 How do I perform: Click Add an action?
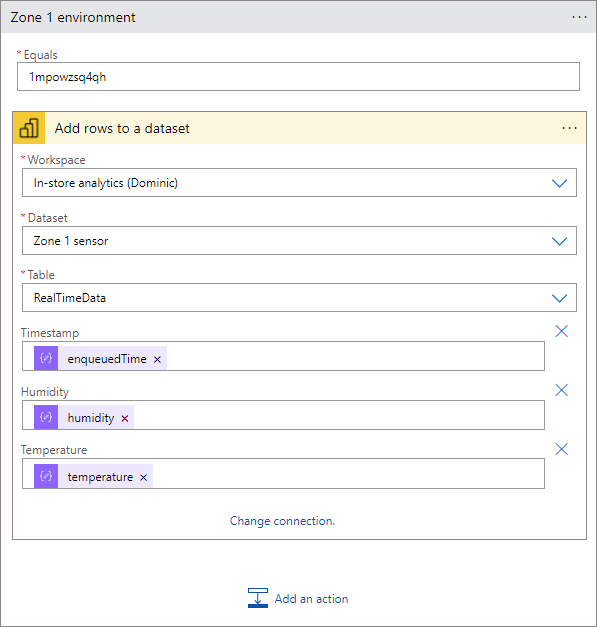(x=298, y=598)
